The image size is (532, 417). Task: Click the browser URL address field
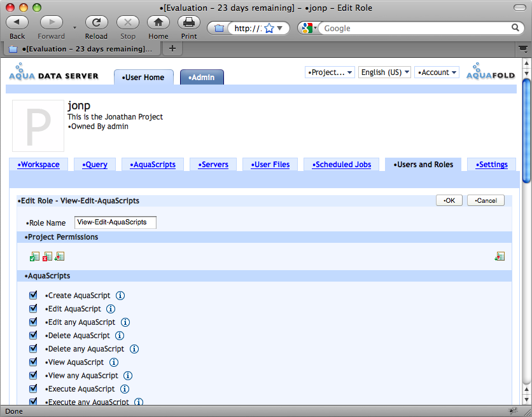pyautogui.click(x=248, y=28)
